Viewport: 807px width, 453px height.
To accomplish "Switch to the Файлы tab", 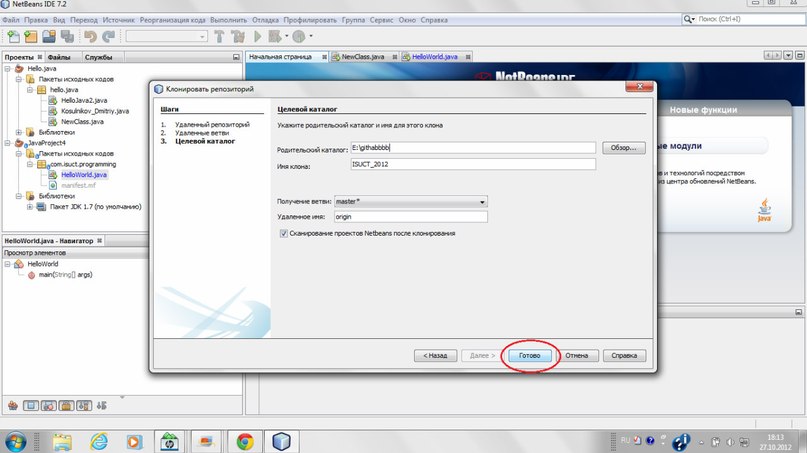I will point(59,57).
